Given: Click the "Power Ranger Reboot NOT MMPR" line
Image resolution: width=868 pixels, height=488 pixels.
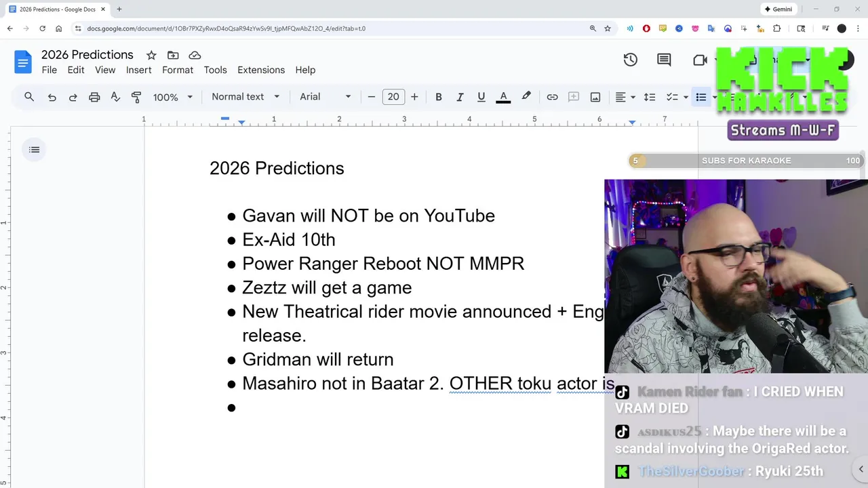Looking at the screenshot, I should (x=383, y=263).
